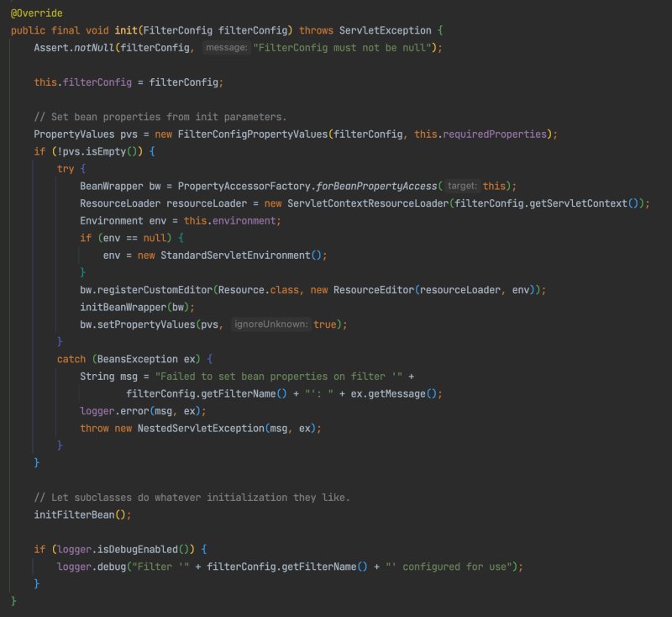This screenshot has width=672, height=617.
Task: Click the 'message:' inlay hint
Action: pos(226,48)
